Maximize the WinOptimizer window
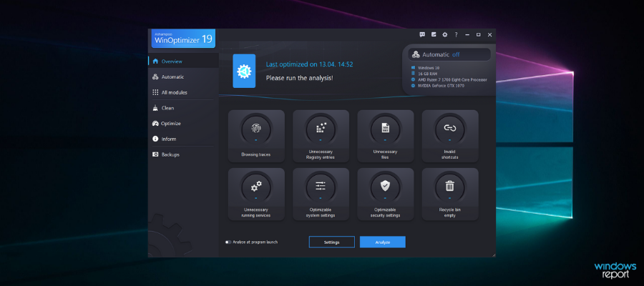This screenshot has width=644, height=286. 479,35
